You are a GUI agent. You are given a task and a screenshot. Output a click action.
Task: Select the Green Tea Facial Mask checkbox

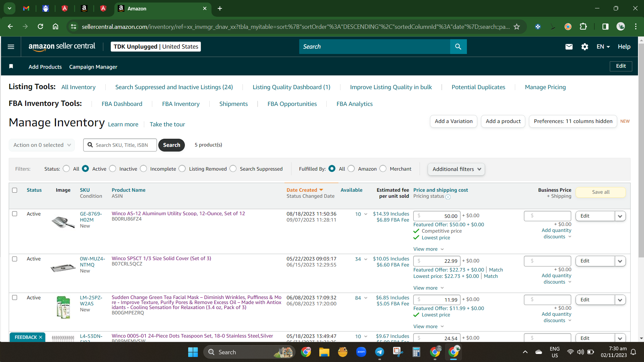(x=15, y=297)
